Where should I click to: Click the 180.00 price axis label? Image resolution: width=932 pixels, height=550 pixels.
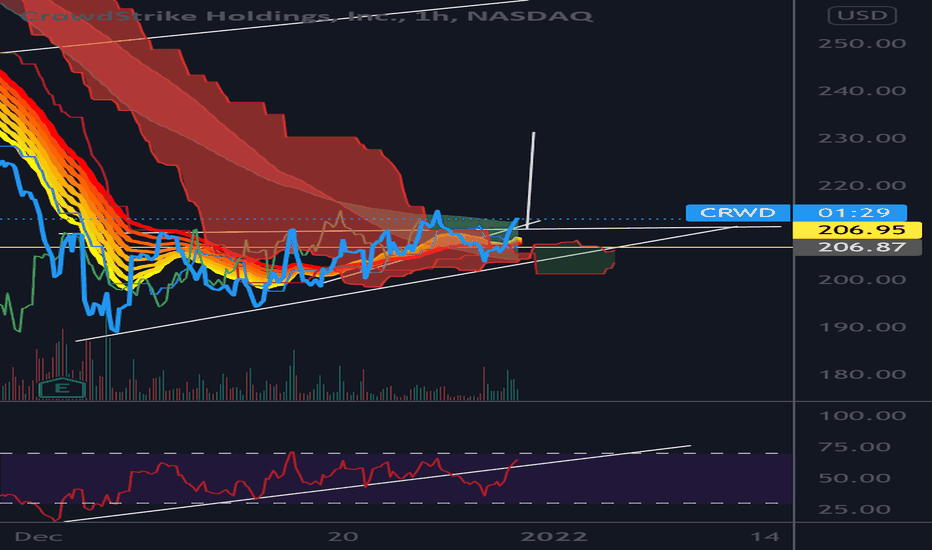862,374
